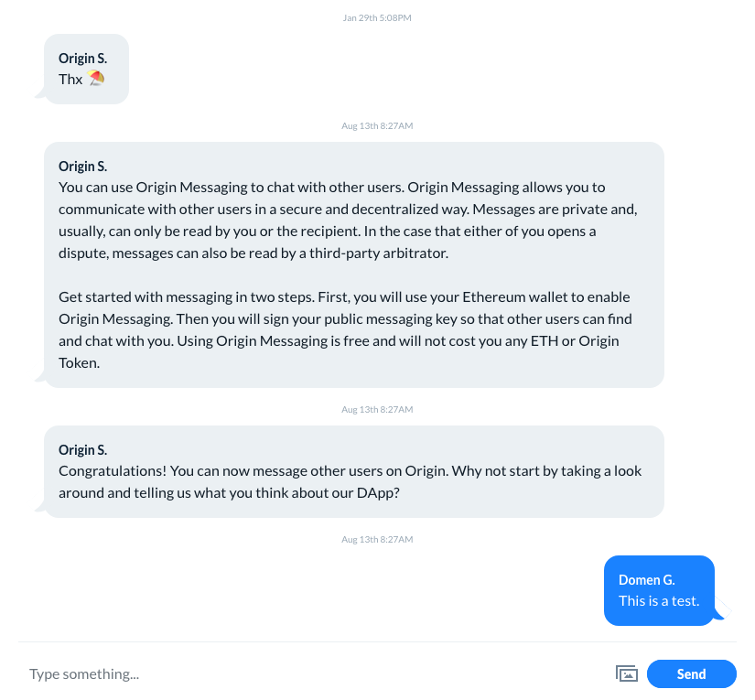Select Origin S. avatar area on welcome message
Image resolution: width=755 pixels, height=700 pixels.
(82, 166)
